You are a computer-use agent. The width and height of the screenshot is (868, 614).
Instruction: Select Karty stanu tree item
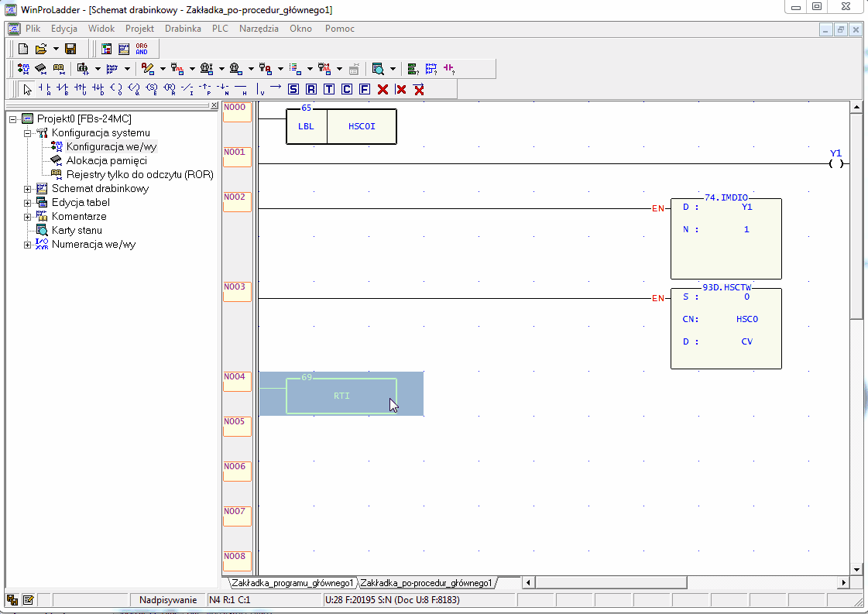point(77,230)
